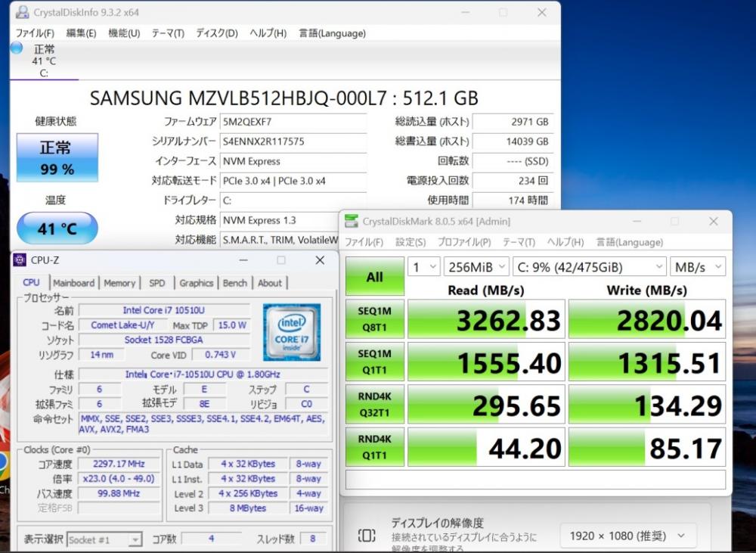Open the test count dropdown showing 1
Screen dimensions: 756x553
coord(424,267)
